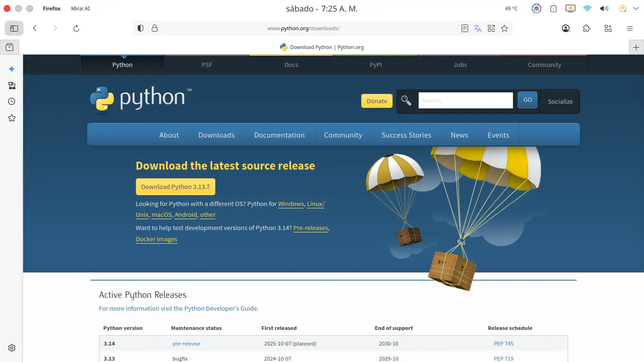Click the Python logo
The width and height of the screenshot is (644, 362).
(140, 99)
